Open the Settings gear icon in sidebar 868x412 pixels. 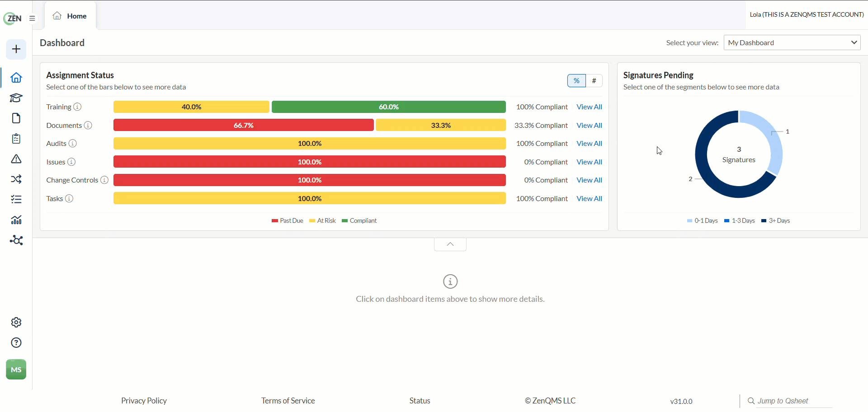click(x=16, y=323)
